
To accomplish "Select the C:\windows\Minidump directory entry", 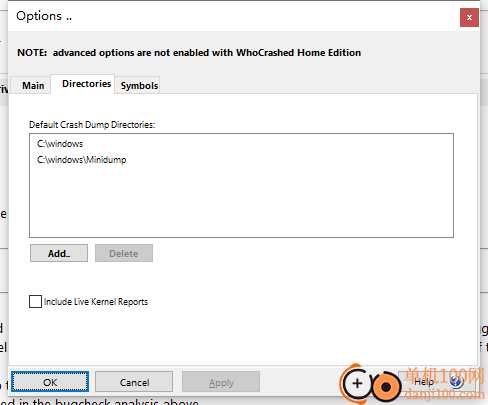I will tap(82, 160).
